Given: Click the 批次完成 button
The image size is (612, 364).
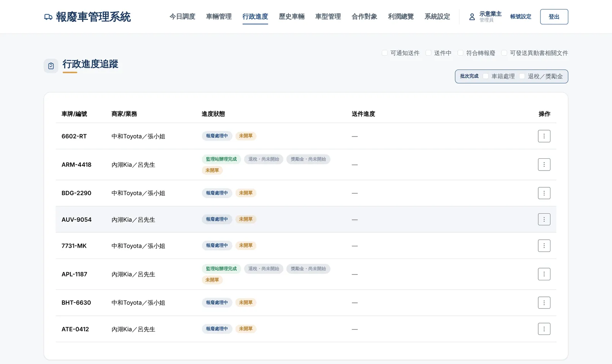Looking at the screenshot, I should [469, 76].
